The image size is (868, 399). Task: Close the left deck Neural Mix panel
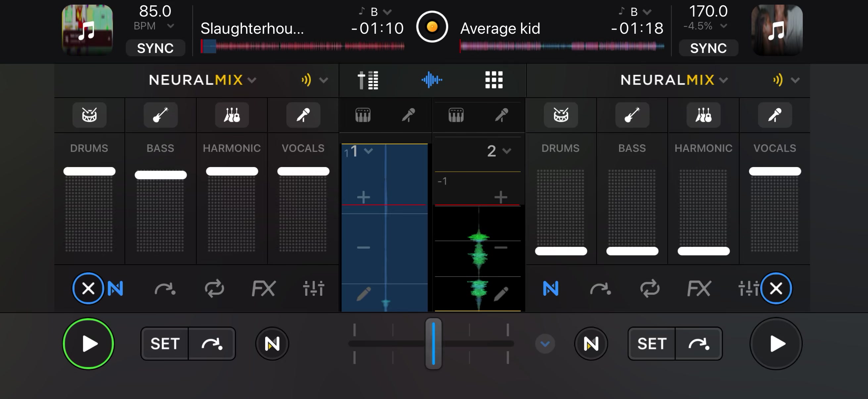point(88,288)
